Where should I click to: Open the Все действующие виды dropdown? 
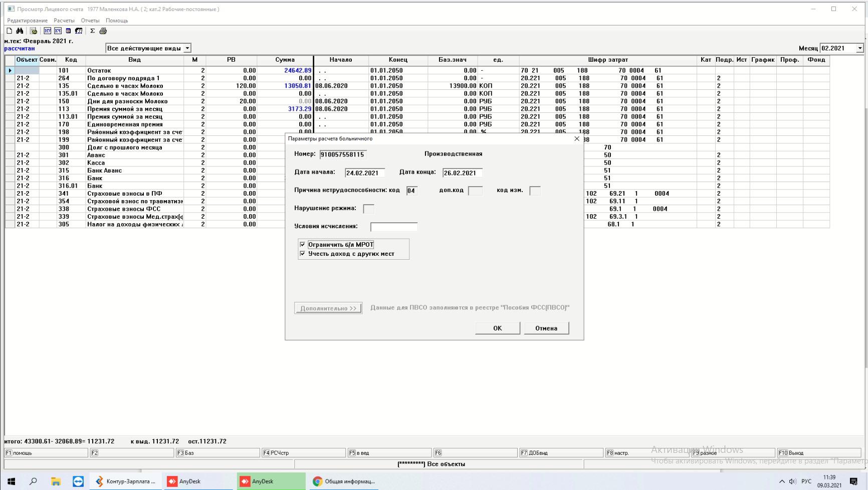point(187,48)
